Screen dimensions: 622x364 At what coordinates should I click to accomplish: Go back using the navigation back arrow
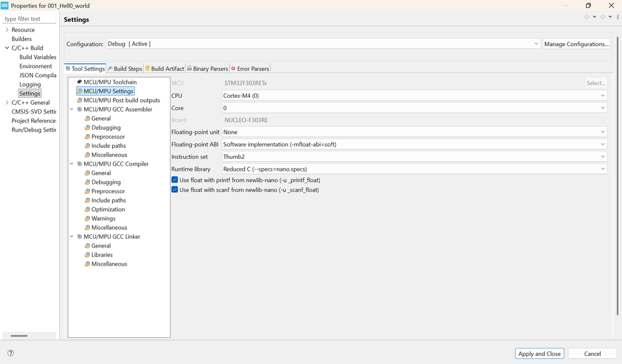click(x=586, y=17)
